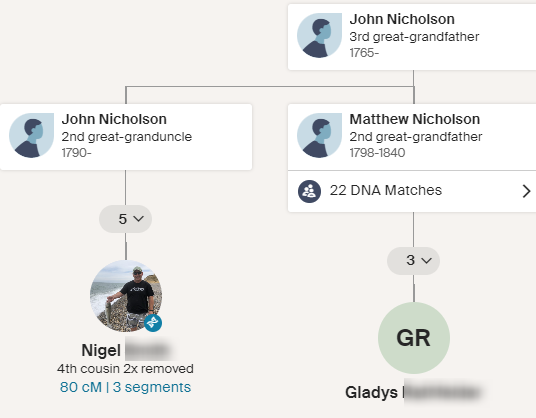Click the DNA helix badge on Nigel's photo
This screenshot has width=536, height=418.
click(x=153, y=323)
